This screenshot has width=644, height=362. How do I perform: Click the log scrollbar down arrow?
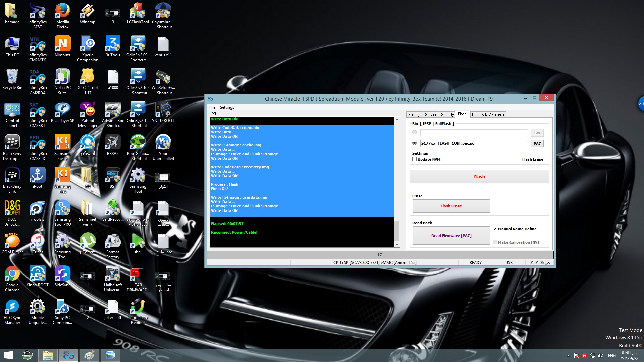click(397, 244)
